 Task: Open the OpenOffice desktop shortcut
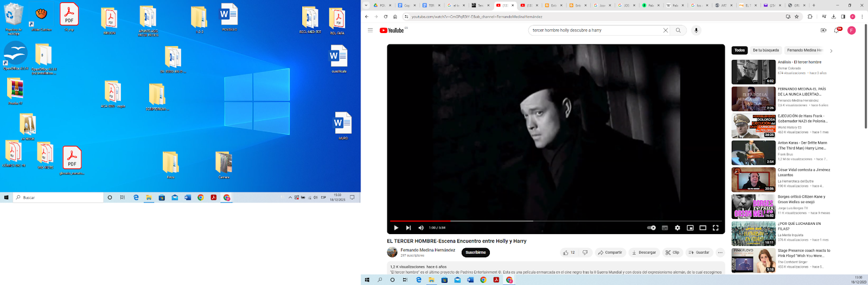[16, 55]
